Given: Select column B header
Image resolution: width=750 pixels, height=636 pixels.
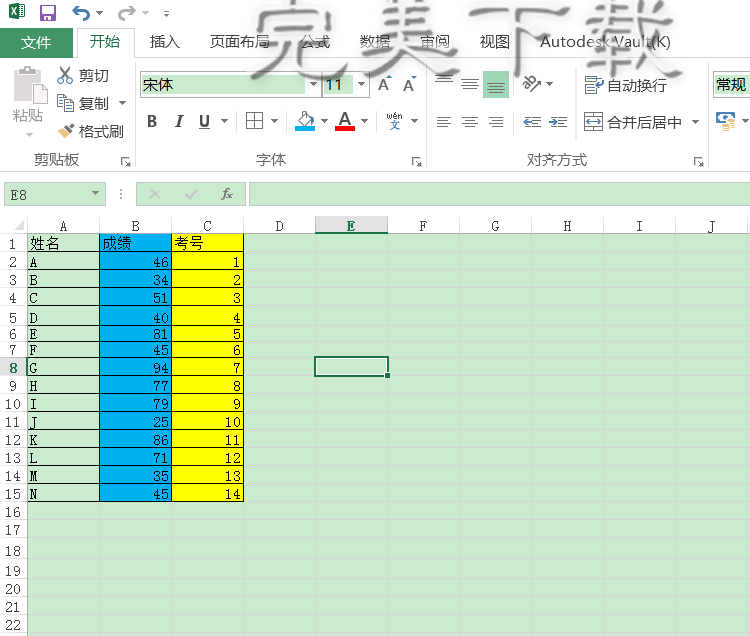Looking at the screenshot, I should 135,226.
